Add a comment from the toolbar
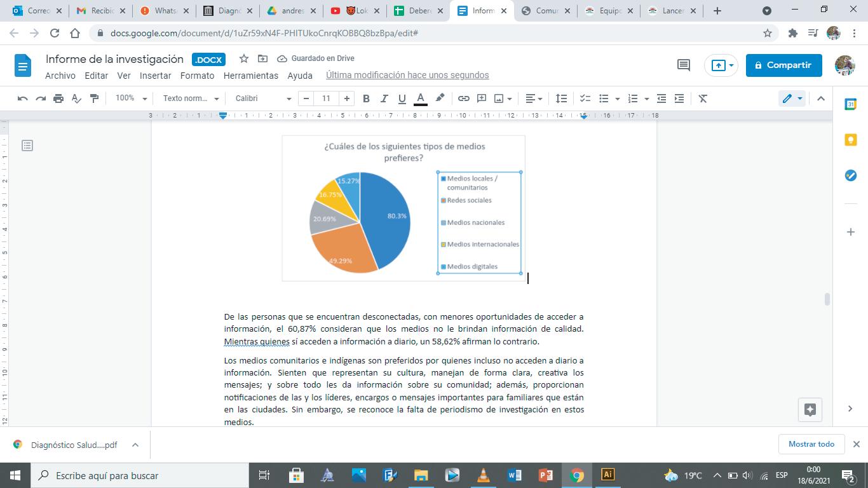Viewport: 868px width, 488px height. coord(482,98)
